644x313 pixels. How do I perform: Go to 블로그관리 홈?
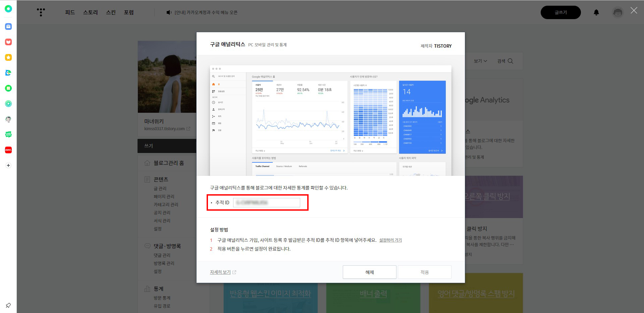pyautogui.click(x=169, y=163)
